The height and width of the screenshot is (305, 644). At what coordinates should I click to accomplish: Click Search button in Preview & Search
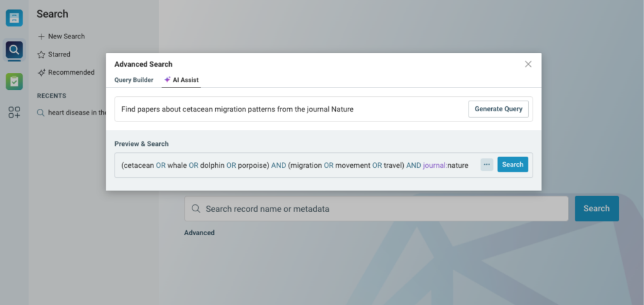[x=513, y=165]
